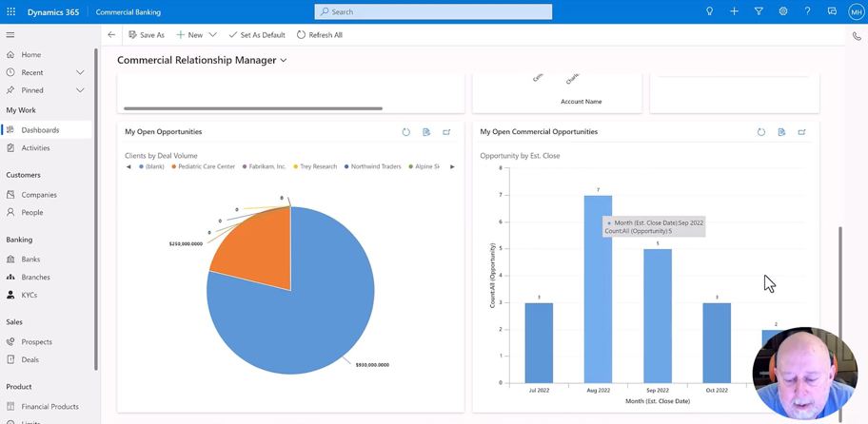This screenshot has width=868, height=424.
Task: Open the chat feedback icon in header
Action: (832, 11)
